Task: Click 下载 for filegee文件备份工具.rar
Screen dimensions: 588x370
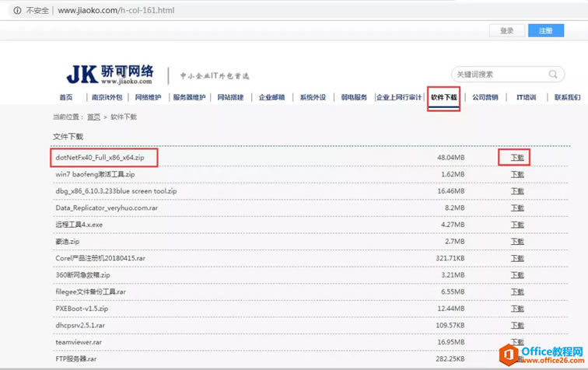Action: pos(517,292)
